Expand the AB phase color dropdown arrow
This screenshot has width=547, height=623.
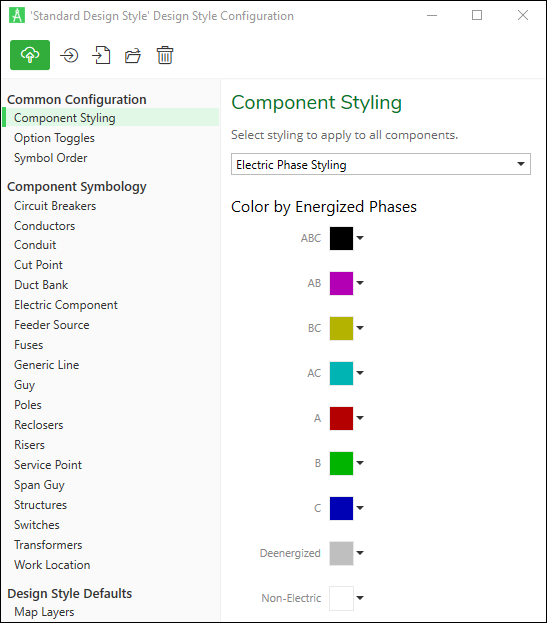360,283
